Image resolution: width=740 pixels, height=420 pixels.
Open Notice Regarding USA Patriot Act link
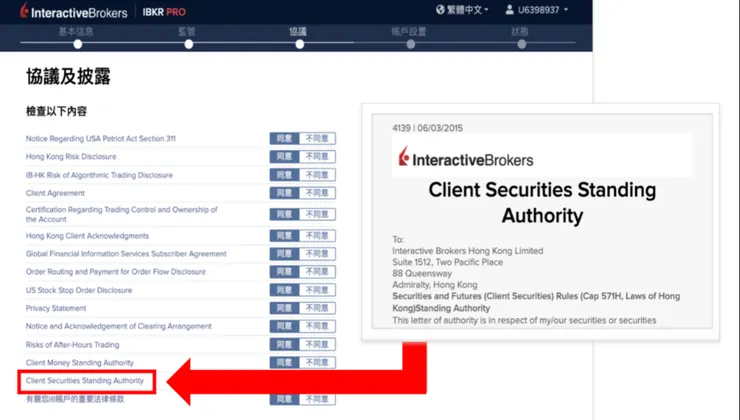coord(101,139)
